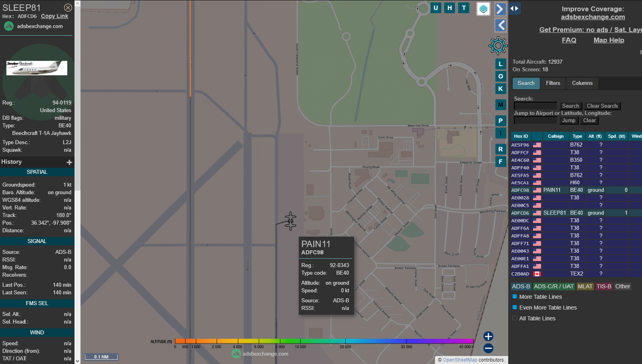
Task: Click the double-arrow sidebar width toggle
Action: click(515, 8)
